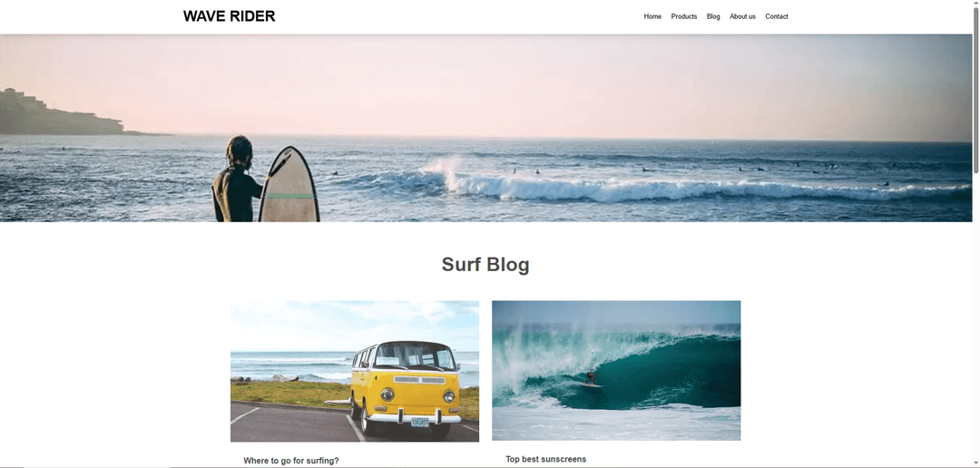Go to the Products page
This screenshot has width=980, height=468.
[684, 17]
